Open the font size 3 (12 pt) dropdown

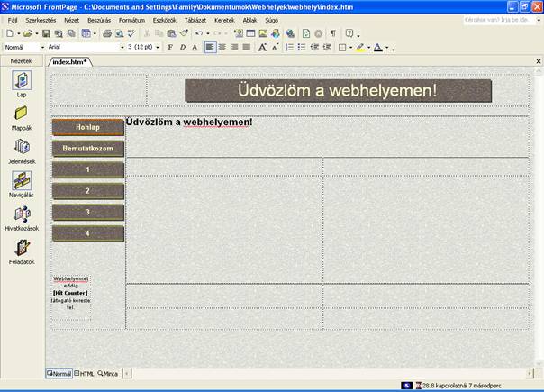click(160, 47)
